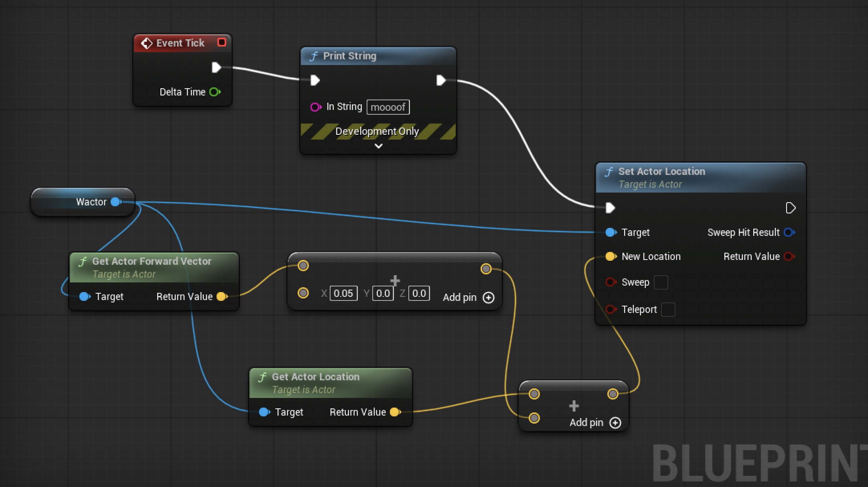Viewport: 868px width, 487px height.
Task: Click the In String text field moooof
Action: click(x=388, y=107)
